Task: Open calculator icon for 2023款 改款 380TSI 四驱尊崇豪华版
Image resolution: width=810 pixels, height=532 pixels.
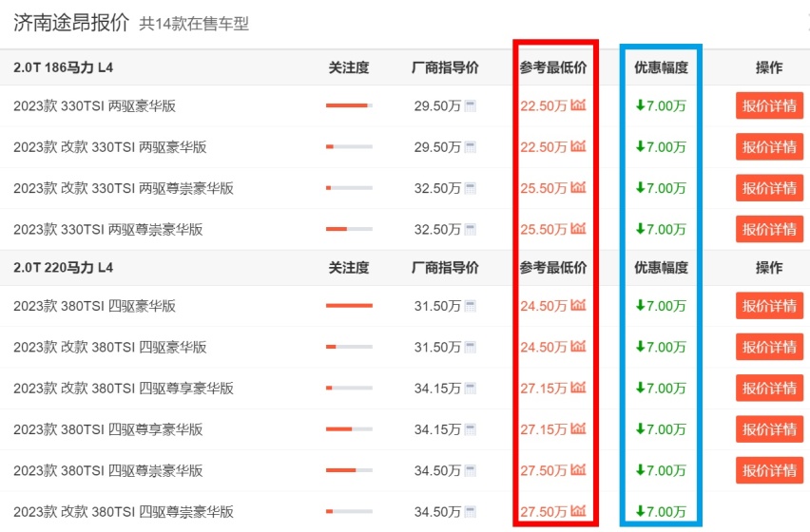Action: coord(470,512)
